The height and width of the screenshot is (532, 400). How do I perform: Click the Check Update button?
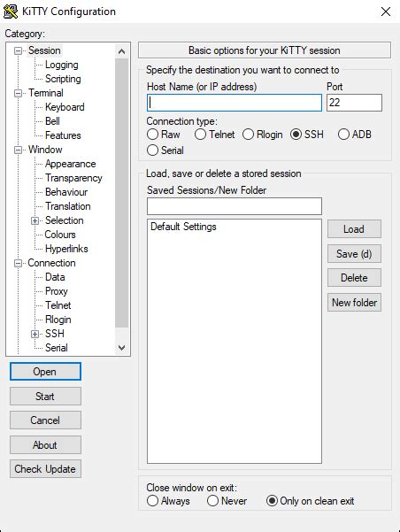click(x=45, y=469)
